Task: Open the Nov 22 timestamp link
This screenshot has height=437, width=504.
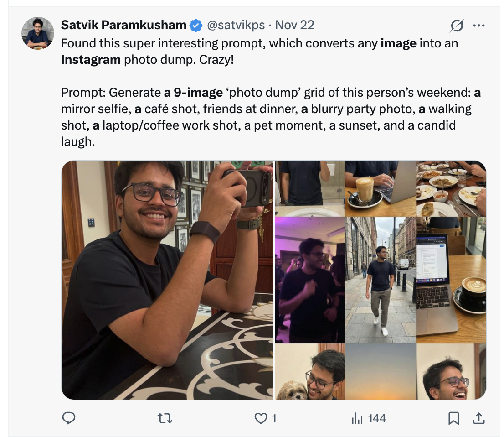Action: coord(295,25)
